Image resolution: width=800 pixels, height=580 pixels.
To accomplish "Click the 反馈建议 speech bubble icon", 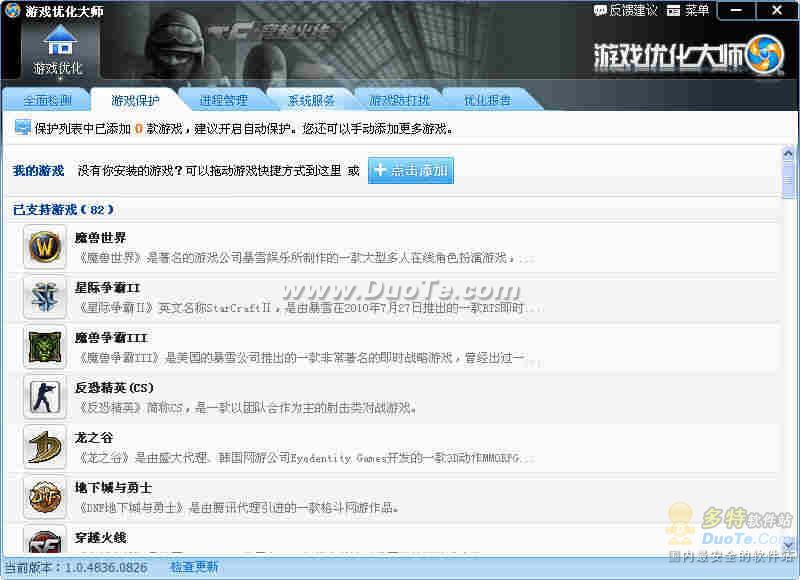I will click(600, 10).
